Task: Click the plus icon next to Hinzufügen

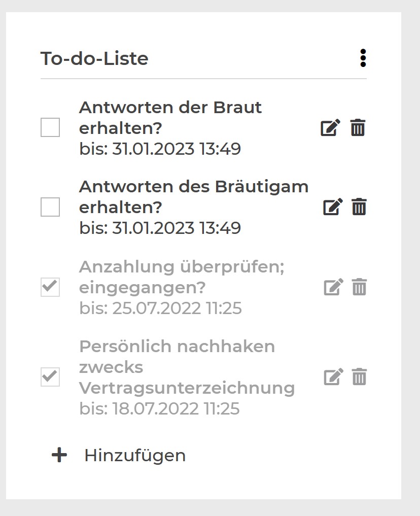Action: tap(59, 455)
